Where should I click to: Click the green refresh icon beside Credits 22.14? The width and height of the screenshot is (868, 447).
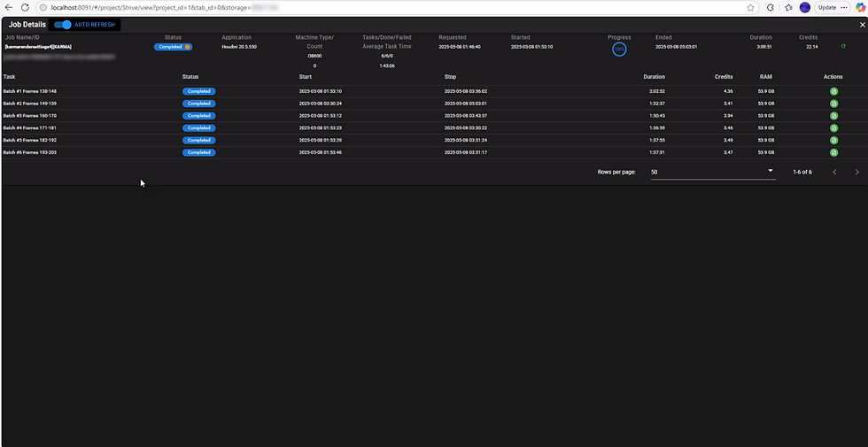point(843,46)
